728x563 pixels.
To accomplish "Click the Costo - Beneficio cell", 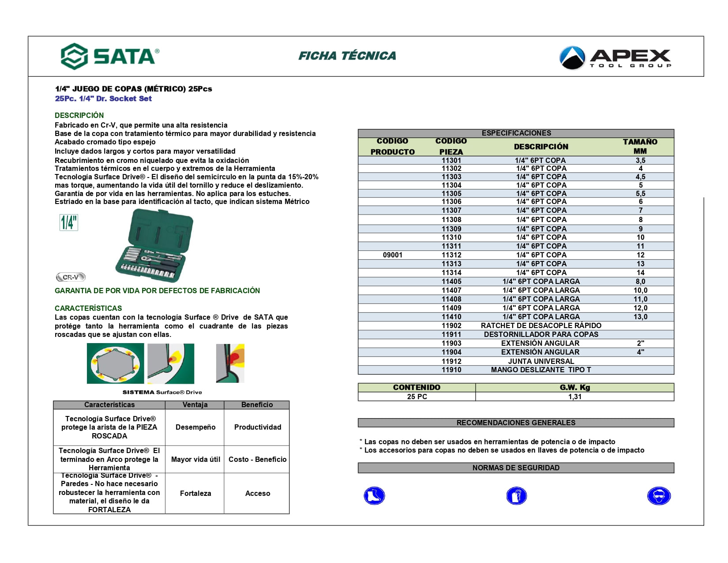I will click(258, 459).
